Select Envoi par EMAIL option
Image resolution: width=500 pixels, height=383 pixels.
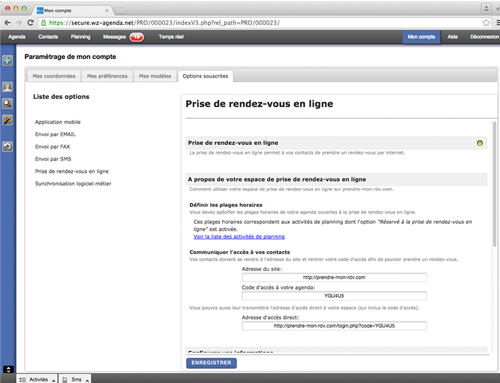click(55, 134)
